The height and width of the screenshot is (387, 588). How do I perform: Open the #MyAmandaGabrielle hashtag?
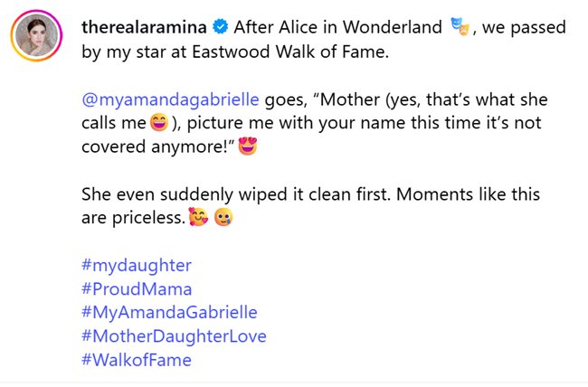(169, 312)
